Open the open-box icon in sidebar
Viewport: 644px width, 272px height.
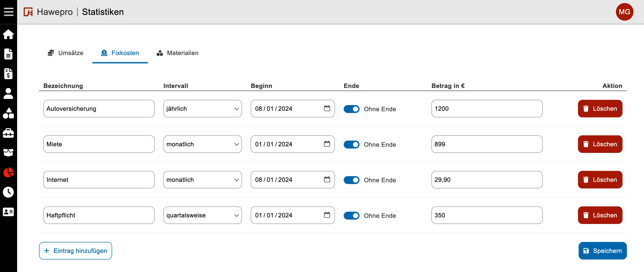[8, 152]
